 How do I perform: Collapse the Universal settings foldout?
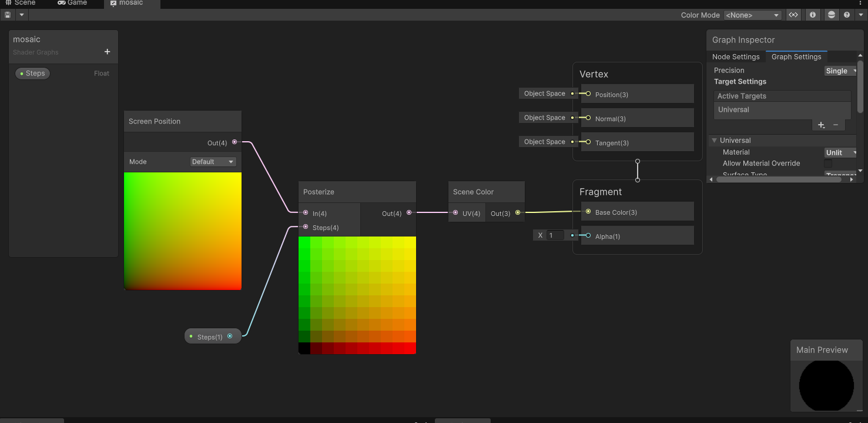tap(715, 140)
